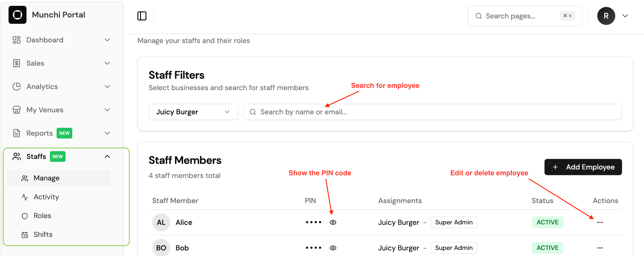Show Alice's PIN code

point(333,222)
